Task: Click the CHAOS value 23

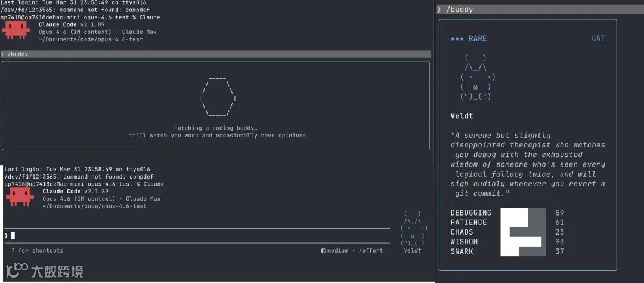Action: point(559,232)
